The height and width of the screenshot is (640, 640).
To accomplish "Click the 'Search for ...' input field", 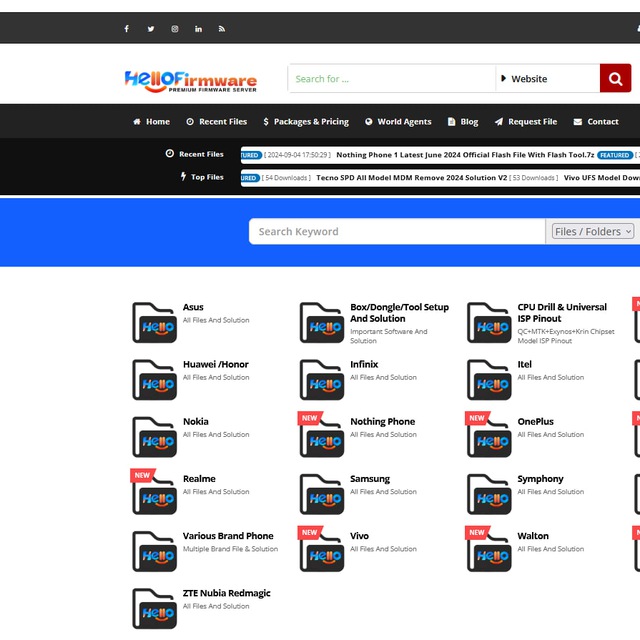I will 392,78.
